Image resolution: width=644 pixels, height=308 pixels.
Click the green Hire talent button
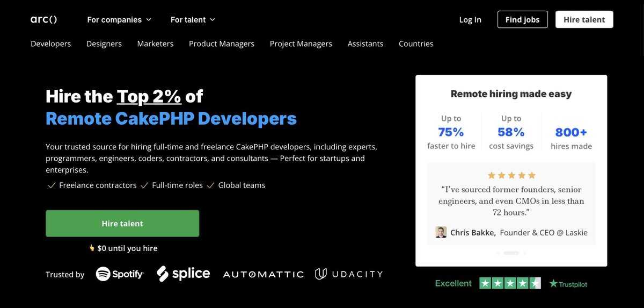coord(122,224)
